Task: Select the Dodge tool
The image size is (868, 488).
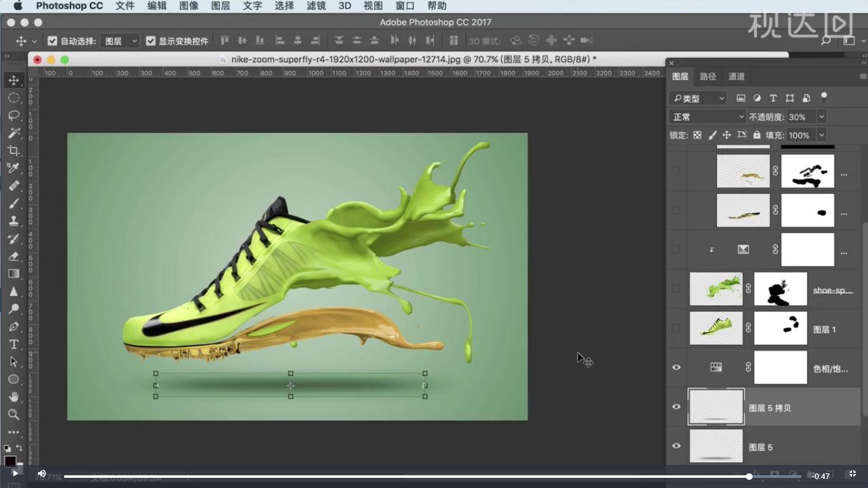Action: (13, 309)
